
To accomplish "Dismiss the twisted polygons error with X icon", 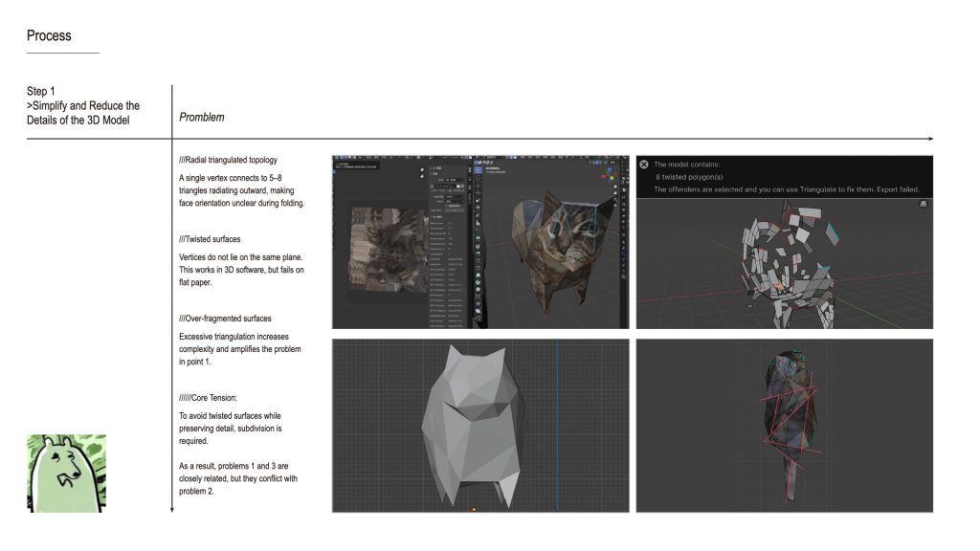I will (x=644, y=165).
